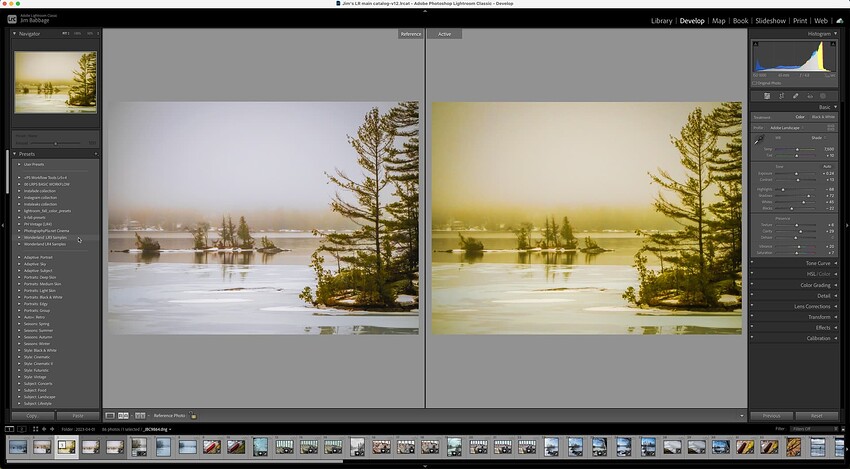Image resolution: width=850 pixels, height=469 pixels.
Task: Enable the Original Photo checkbox
Action: click(755, 83)
